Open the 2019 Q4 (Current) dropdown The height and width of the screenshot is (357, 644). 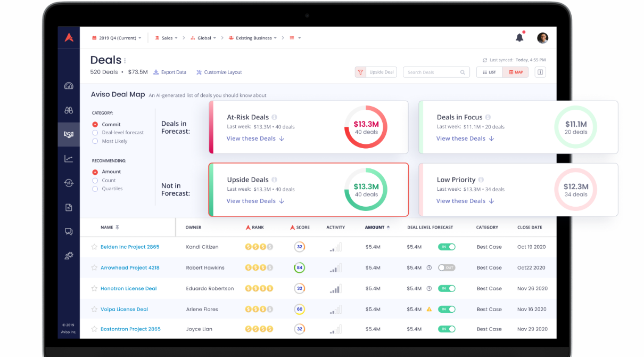(x=117, y=38)
